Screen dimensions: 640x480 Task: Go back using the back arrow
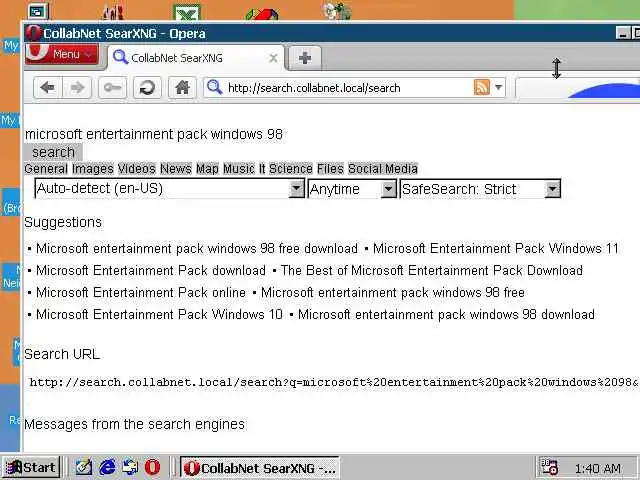click(48, 87)
